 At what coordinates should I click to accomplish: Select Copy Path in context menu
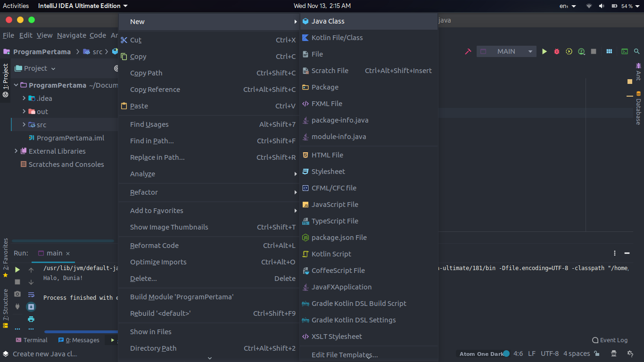(209, 73)
